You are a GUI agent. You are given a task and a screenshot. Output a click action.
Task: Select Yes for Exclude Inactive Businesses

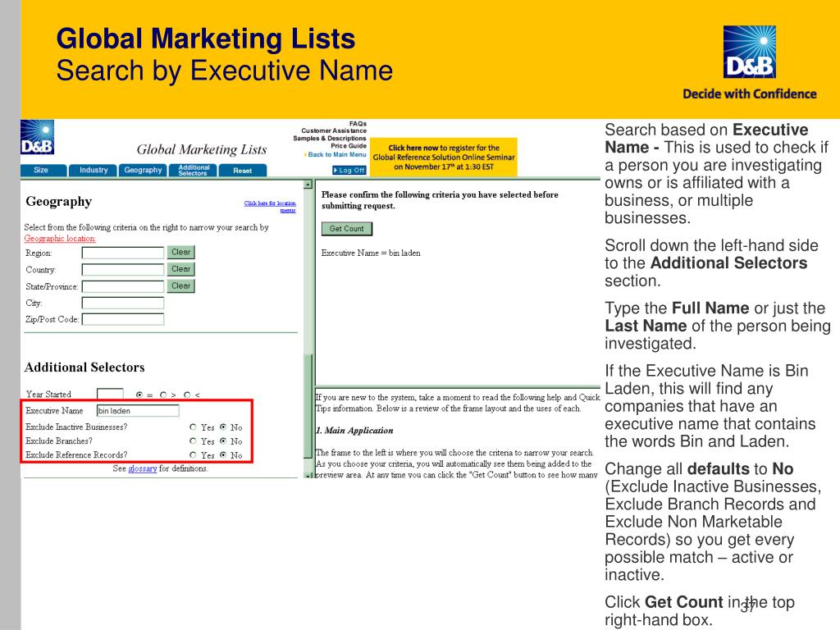coord(193,427)
